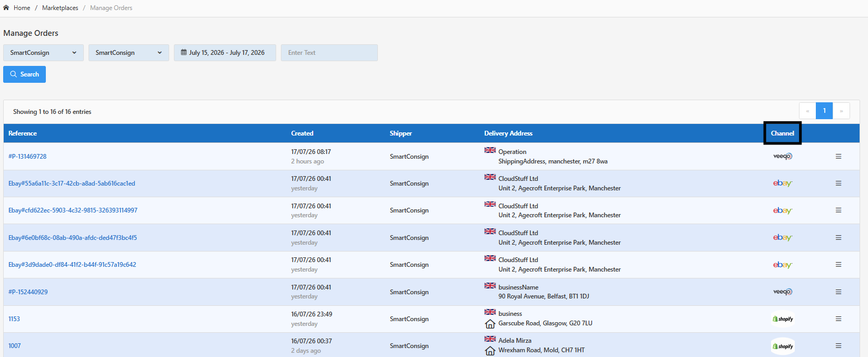Screen dimensions: 868x357
Task: Sort by the Delivery Address column header
Action: [x=508, y=133]
